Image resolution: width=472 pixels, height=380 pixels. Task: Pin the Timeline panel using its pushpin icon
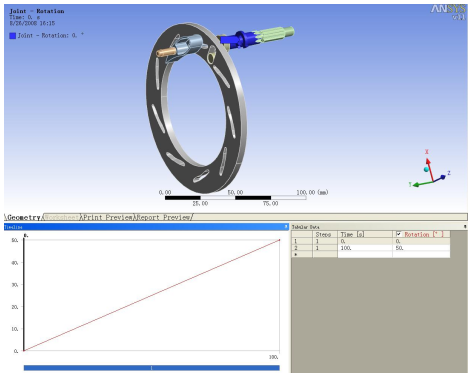pyautogui.click(x=286, y=227)
